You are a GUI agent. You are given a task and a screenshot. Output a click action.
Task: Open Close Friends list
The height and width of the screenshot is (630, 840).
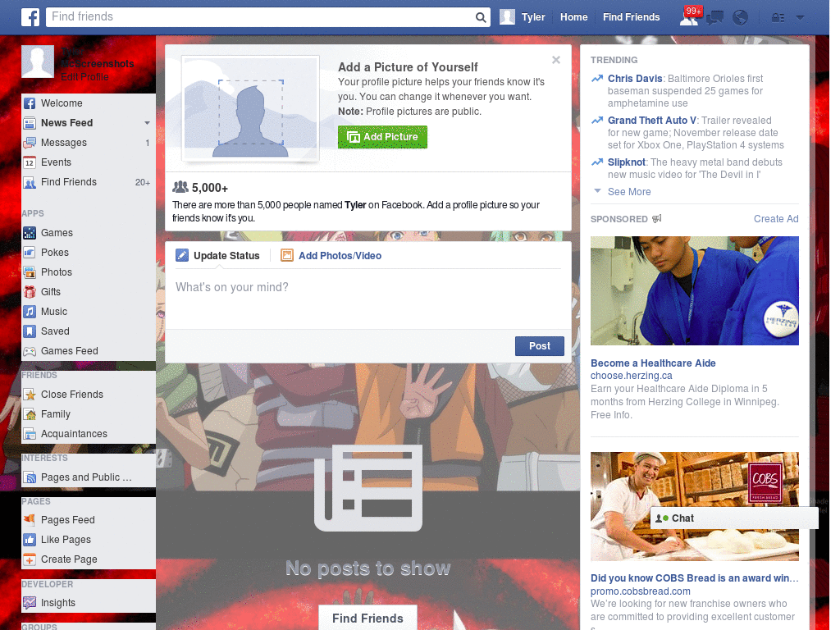(89, 395)
